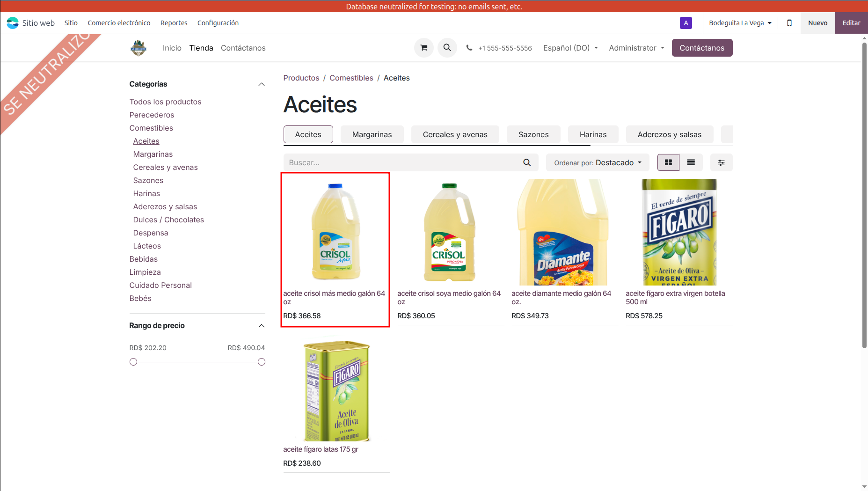
Task: Select the Margarinas category pill
Action: (x=372, y=134)
